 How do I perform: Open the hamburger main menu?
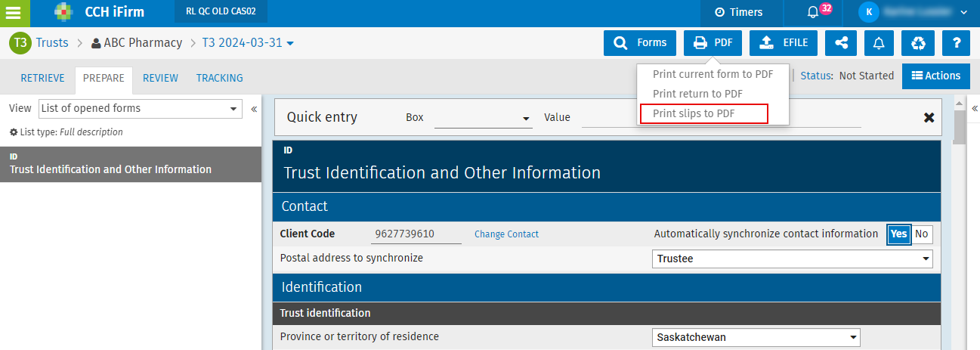[x=14, y=13]
